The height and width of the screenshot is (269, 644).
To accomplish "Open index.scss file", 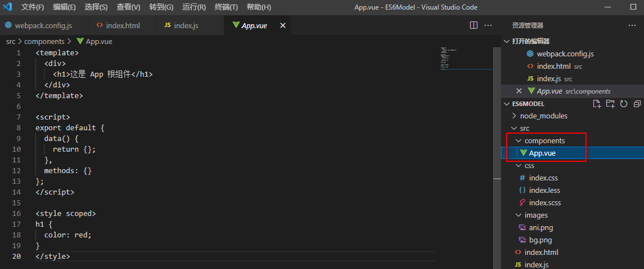I will pos(573,203).
